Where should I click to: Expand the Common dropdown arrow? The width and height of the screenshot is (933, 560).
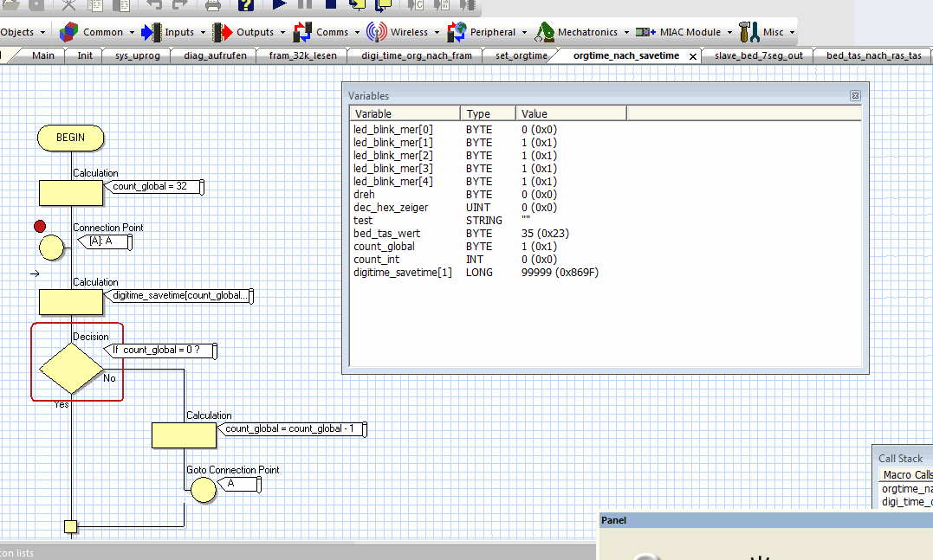coord(130,33)
